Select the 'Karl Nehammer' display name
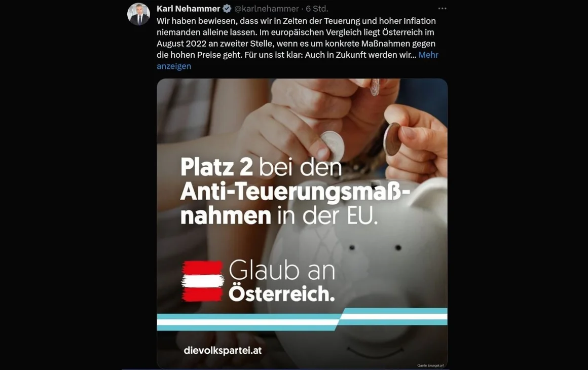This screenshot has width=588, height=370. [x=188, y=8]
